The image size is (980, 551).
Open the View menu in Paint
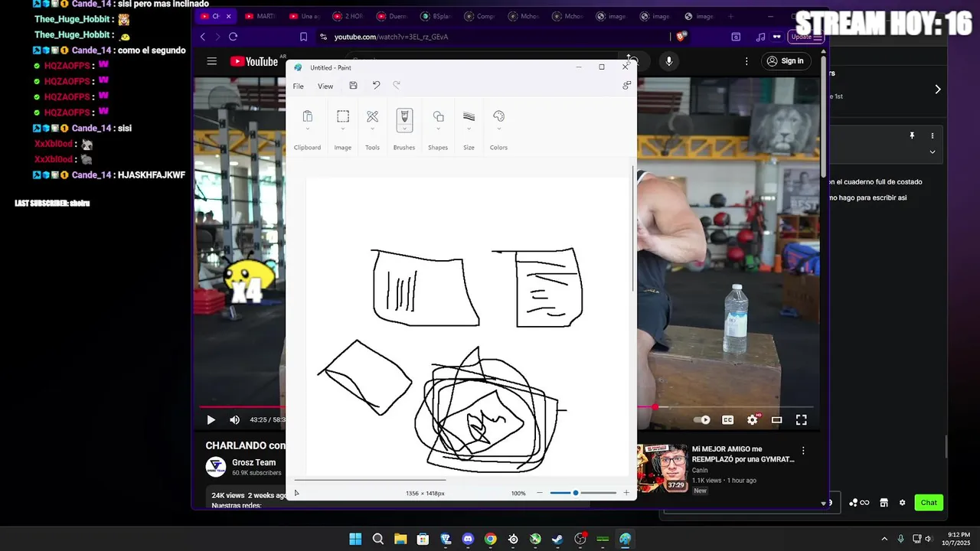[x=325, y=86]
